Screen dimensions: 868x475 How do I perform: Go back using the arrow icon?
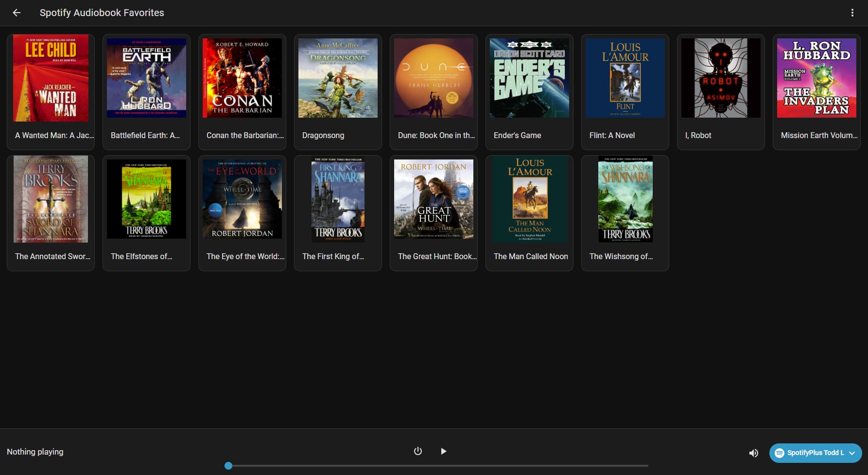pyautogui.click(x=17, y=13)
